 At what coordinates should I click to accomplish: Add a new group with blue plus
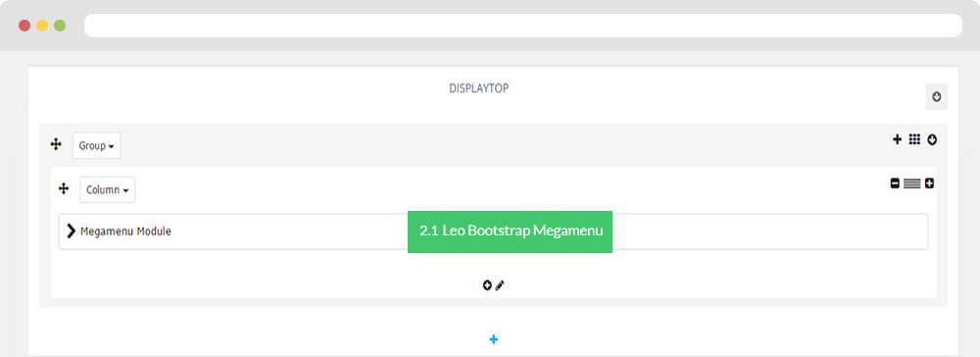(x=493, y=339)
